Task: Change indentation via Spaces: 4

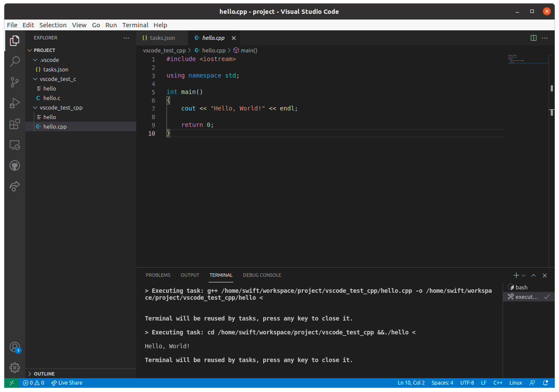Action: coord(442,383)
